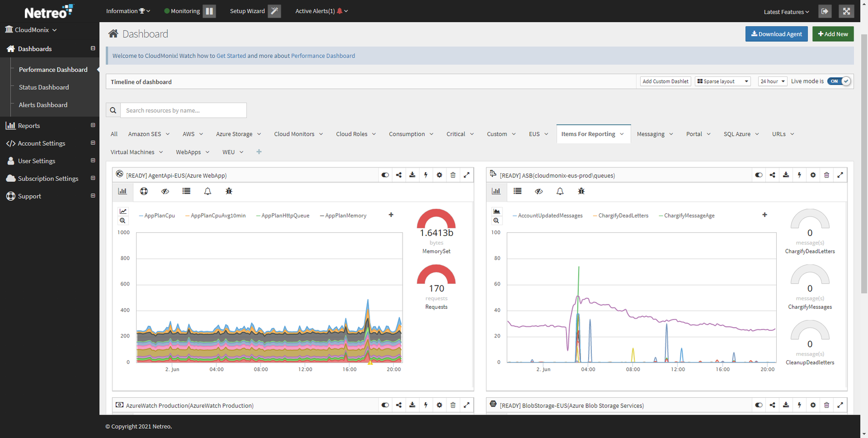The height and width of the screenshot is (438, 868).
Task: Open the Active Alerts dropdown
Action: coord(321,11)
